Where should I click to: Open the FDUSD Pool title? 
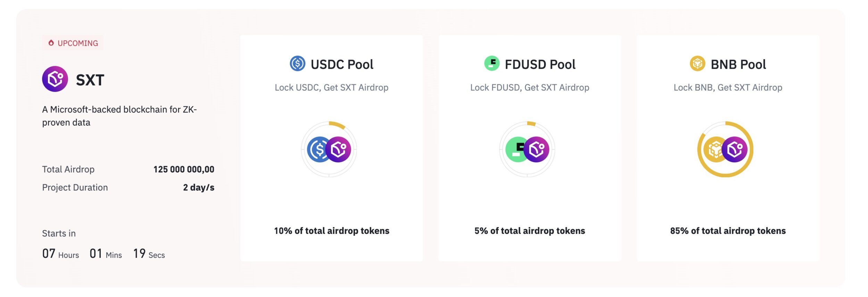pyautogui.click(x=540, y=65)
